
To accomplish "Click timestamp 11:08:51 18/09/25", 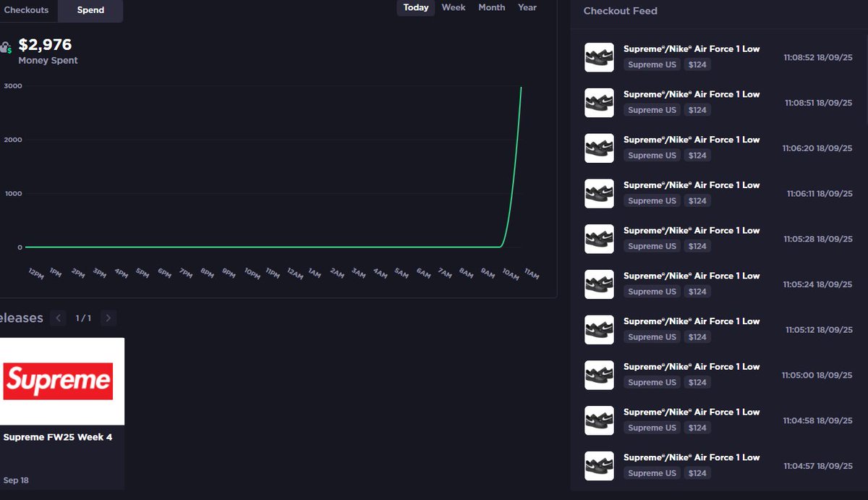I will pyautogui.click(x=818, y=103).
